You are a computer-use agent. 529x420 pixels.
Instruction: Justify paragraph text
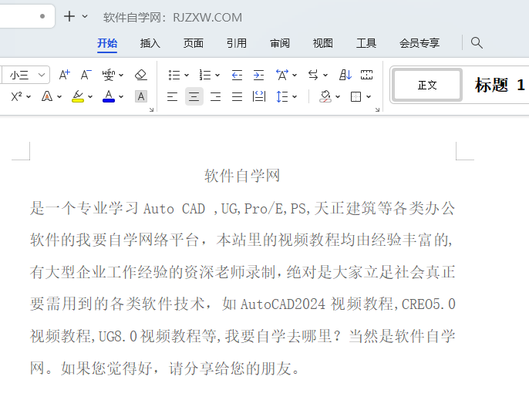tap(238, 97)
